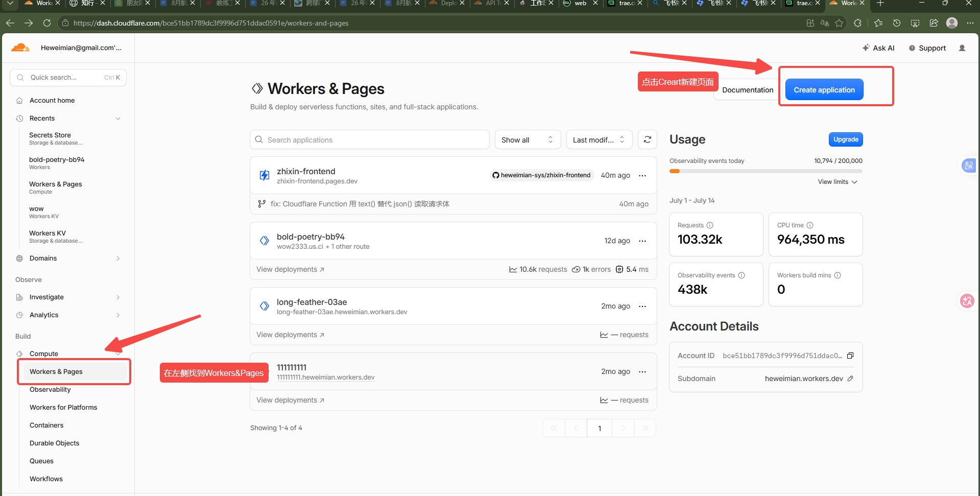Open Durable Objects in the sidebar
The image size is (980, 496).
[54, 443]
